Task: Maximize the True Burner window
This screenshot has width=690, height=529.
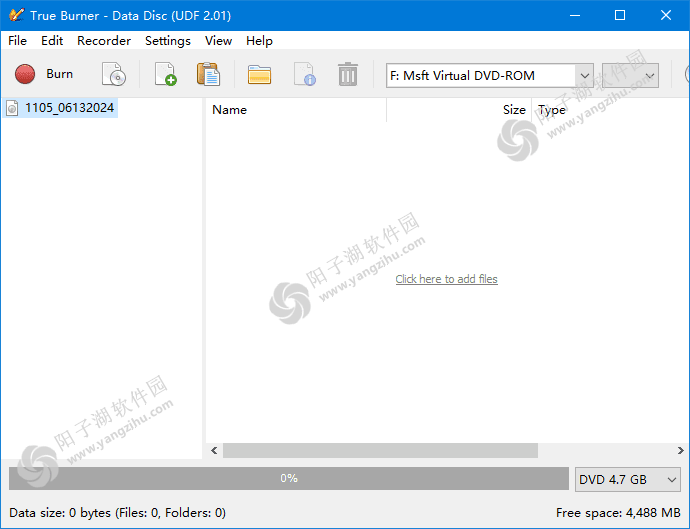Action: [x=620, y=15]
